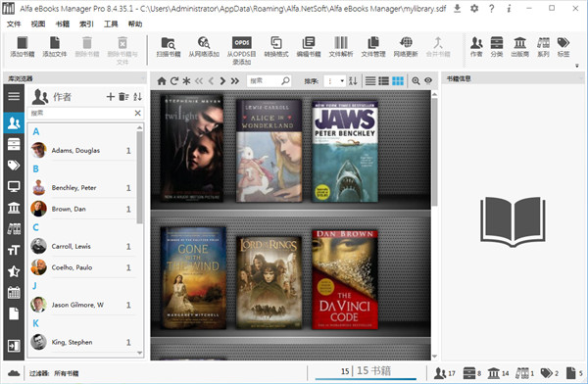Open 分类 categories index in ribbon
This screenshot has width=588, height=384.
(x=497, y=47)
